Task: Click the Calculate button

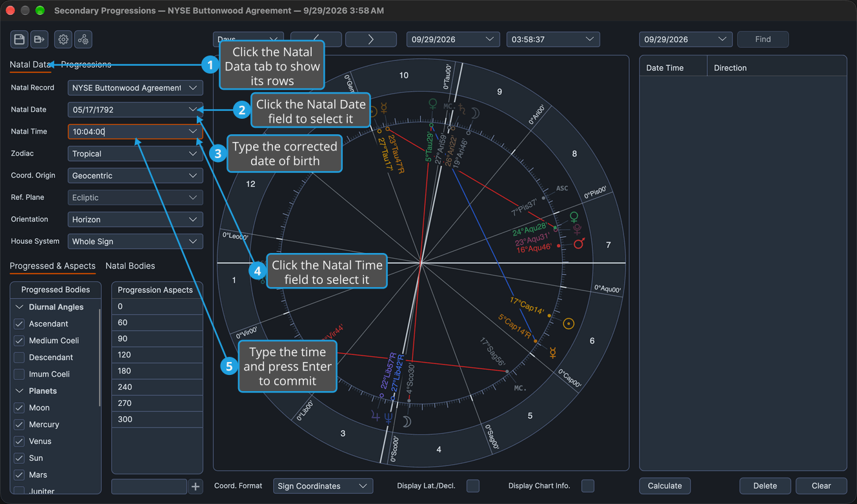Action: coord(665,486)
